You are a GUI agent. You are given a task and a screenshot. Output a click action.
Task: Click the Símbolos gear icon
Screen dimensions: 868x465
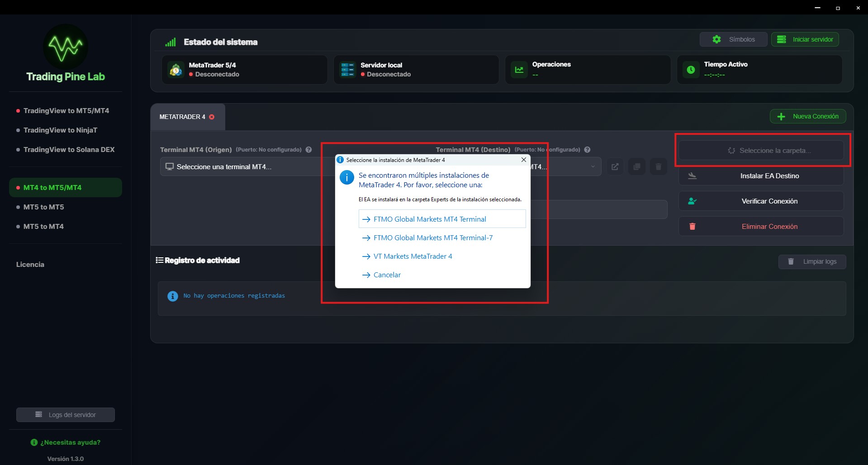point(716,39)
